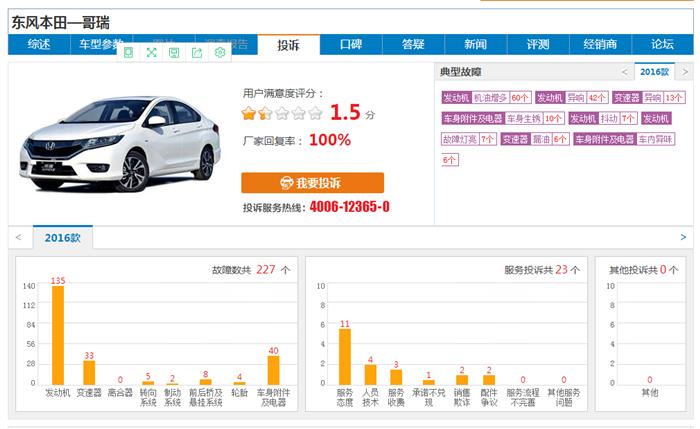This screenshot has height=429, width=700.
Task: Click the 1.5 分 satisfaction score
Action: (352, 112)
